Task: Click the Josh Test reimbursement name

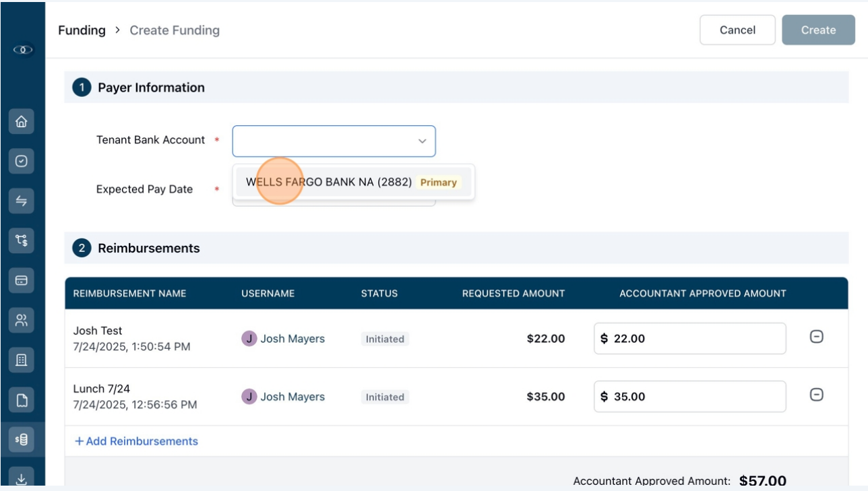Action: (x=98, y=331)
